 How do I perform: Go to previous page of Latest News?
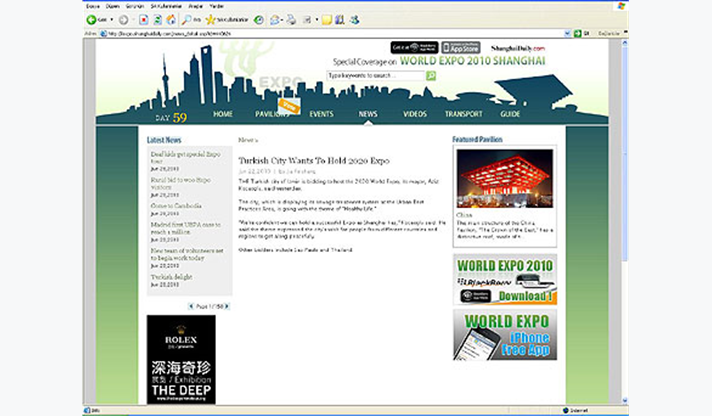click(191, 306)
